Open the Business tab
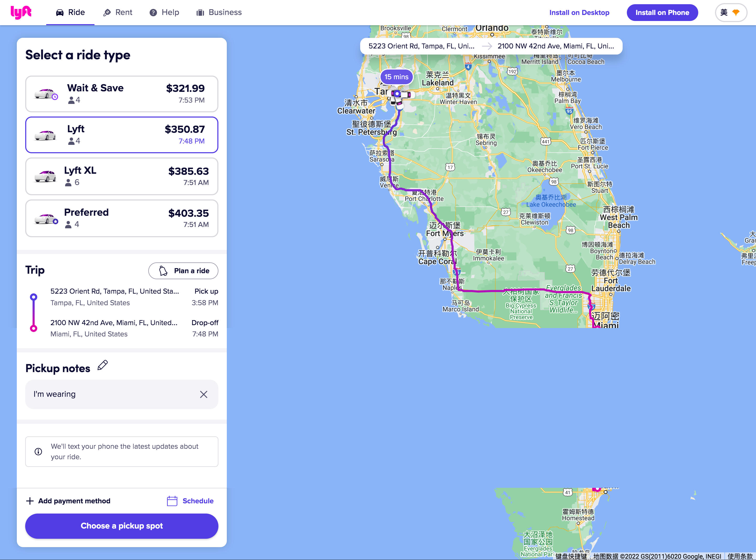756x560 pixels. (219, 13)
